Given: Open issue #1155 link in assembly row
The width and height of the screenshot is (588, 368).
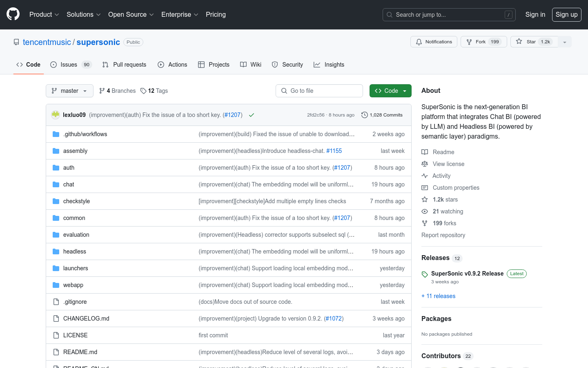Looking at the screenshot, I should click(x=334, y=151).
